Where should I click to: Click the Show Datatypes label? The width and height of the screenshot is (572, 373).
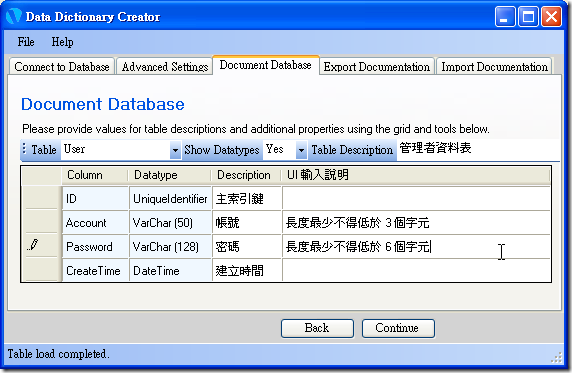[x=221, y=150]
